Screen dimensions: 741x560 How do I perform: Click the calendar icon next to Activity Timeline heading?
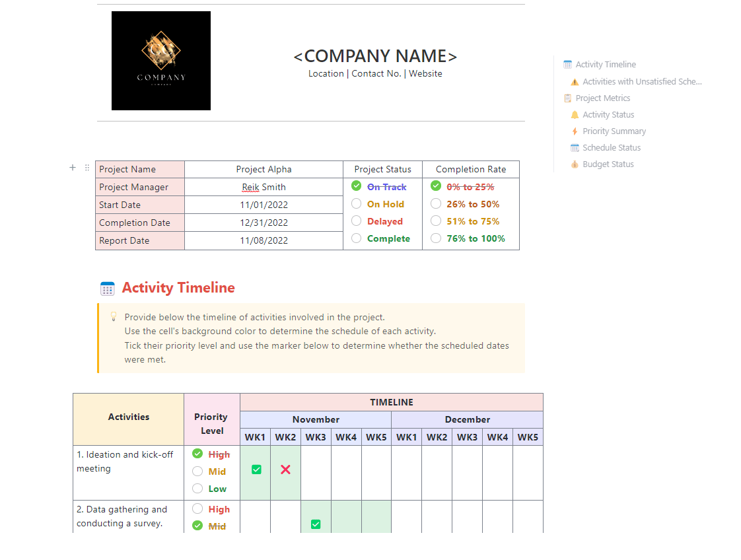(x=107, y=289)
